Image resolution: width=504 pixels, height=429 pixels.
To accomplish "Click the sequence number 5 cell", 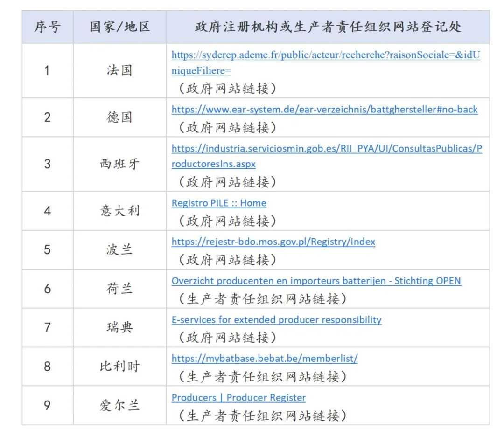I will (x=47, y=250).
